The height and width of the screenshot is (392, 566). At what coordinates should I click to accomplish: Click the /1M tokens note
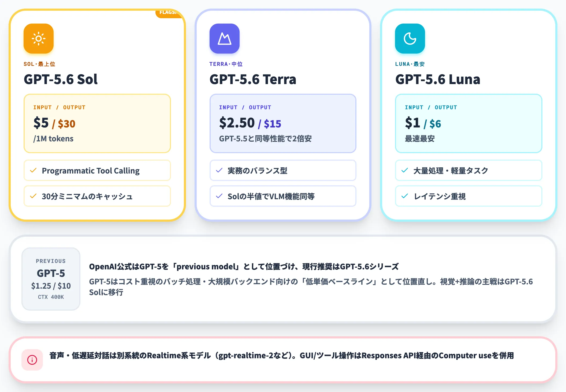pyautogui.click(x=53, y=139)
